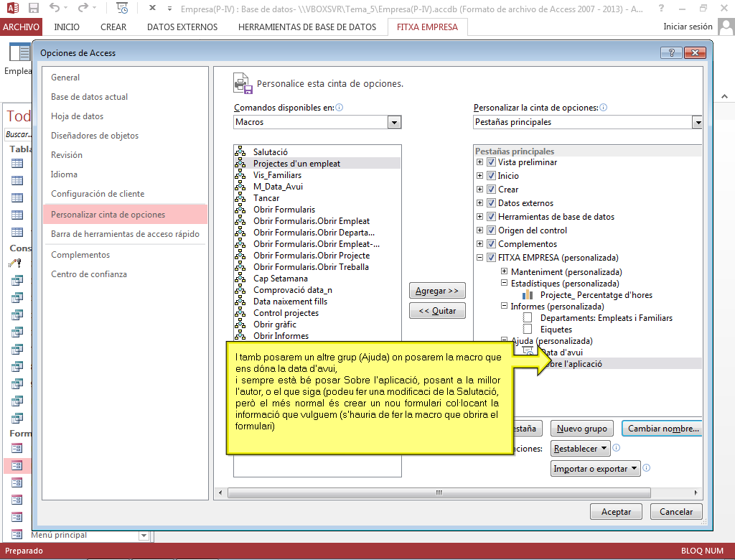
Task: Switch to the CREAR ribbon tab
Action: coord(113,27)
